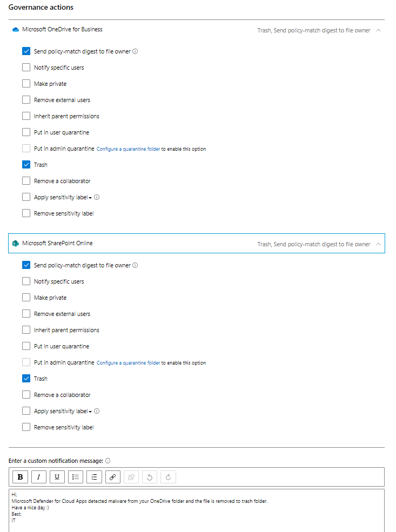The image size is (396, 532).
Task: Open SharePoint's Configure a quarantine folder link
Action: click(x=128, y=363)
